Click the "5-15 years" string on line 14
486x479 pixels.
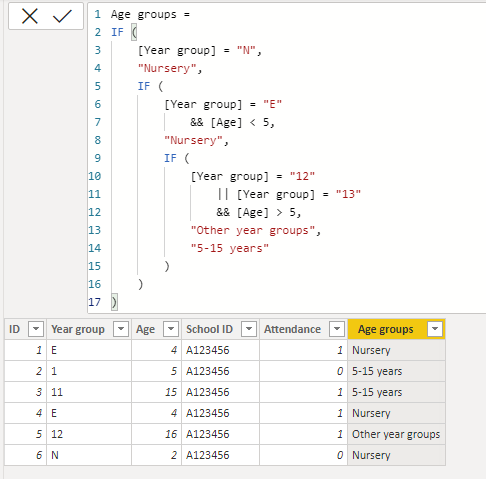point(230,248)
